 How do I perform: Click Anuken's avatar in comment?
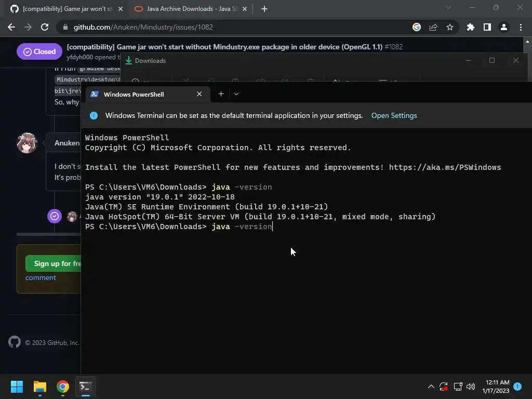27,143
